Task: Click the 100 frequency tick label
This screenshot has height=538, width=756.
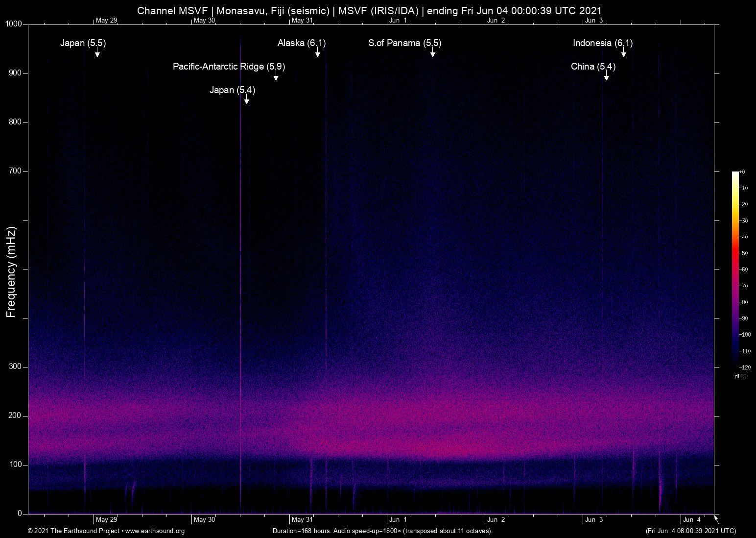Action: click(16, 465)
